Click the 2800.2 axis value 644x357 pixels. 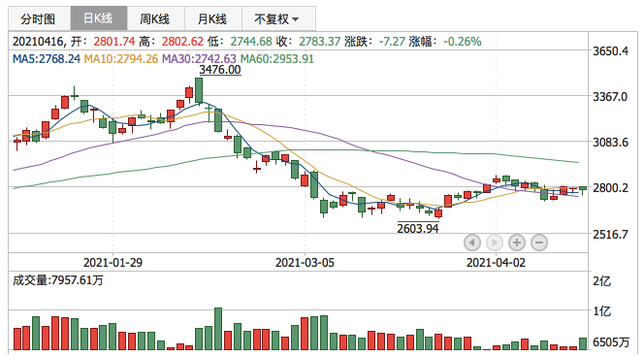(610, 188)
